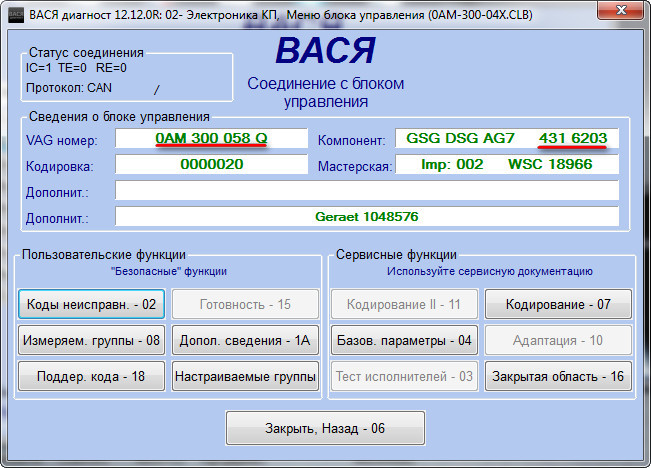This screenshot has width=651, height=468.
Task: Click the greyed 'Адаптация - 10' button
Action: pyautogui.click(x=558, y=341)
